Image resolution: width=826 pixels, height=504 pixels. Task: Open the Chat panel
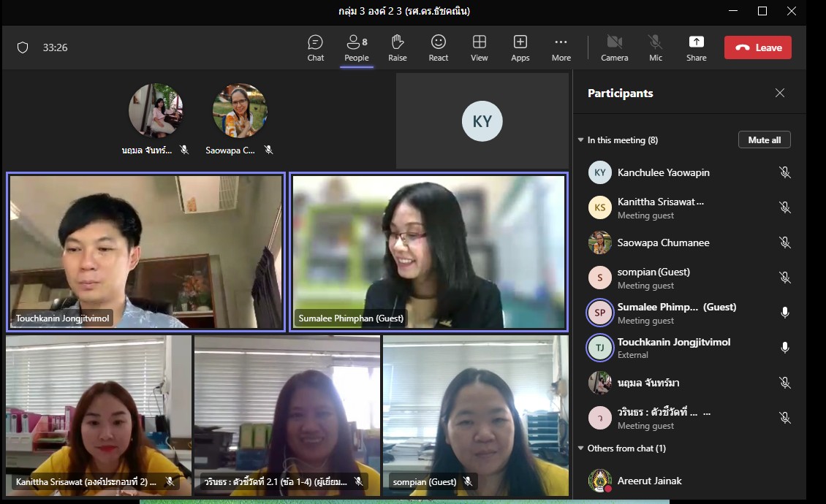click(x=315, y=47)
